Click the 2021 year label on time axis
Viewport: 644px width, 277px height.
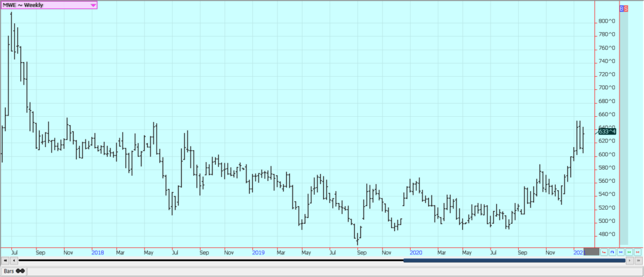(579, 253)
